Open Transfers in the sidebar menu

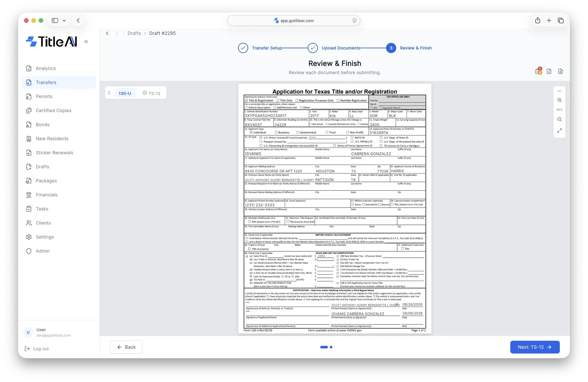click(x=59, y=82)
